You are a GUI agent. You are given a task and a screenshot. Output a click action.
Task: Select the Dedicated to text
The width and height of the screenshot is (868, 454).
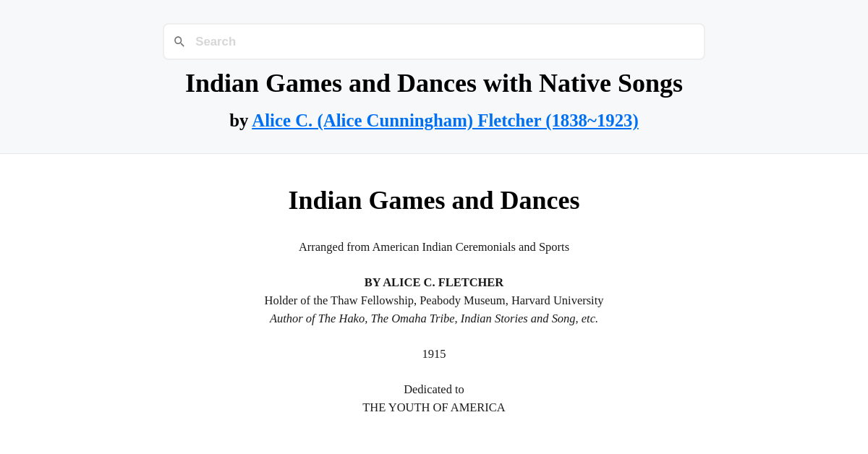434,389
